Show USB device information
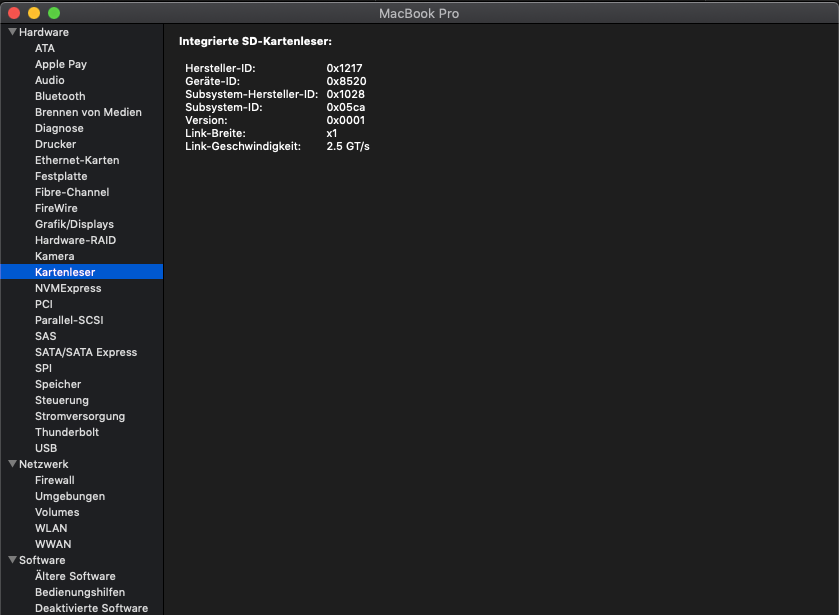 pyautogui.click(x=46, y=448)
